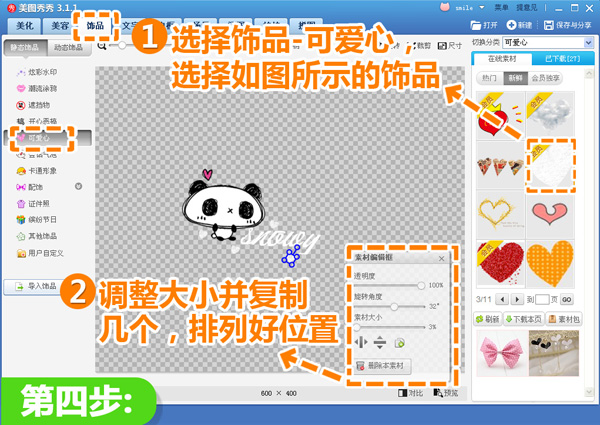Select the 静态饰品 tab
Screen dimensions: 600x425
coord(25,47)
